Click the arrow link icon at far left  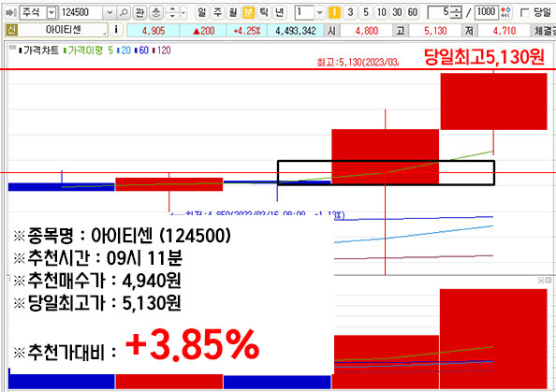(11, 13)
